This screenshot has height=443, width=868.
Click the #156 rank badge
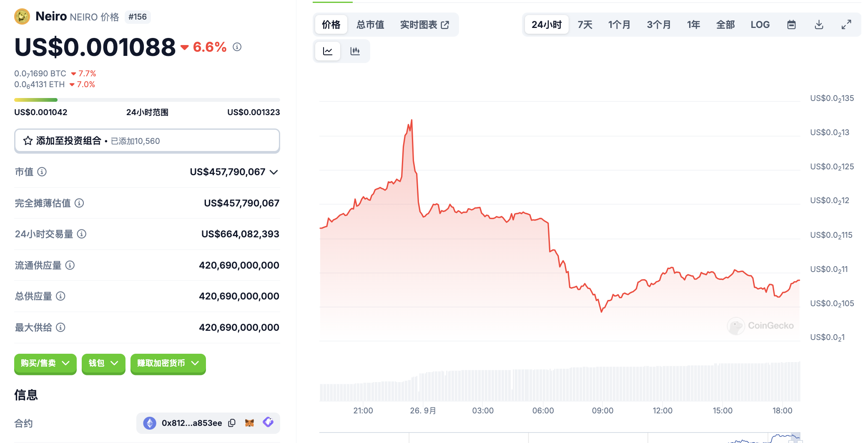(x=138, y=17)
